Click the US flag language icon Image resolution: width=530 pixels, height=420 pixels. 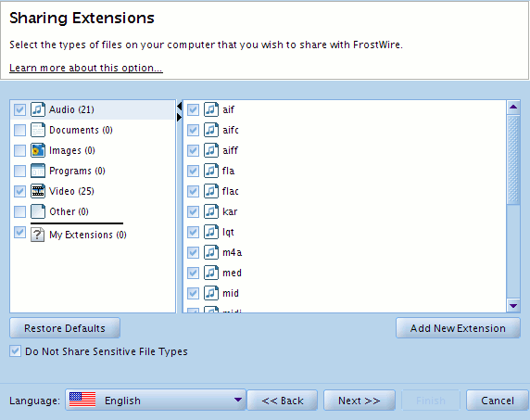[x=82, y=400]
